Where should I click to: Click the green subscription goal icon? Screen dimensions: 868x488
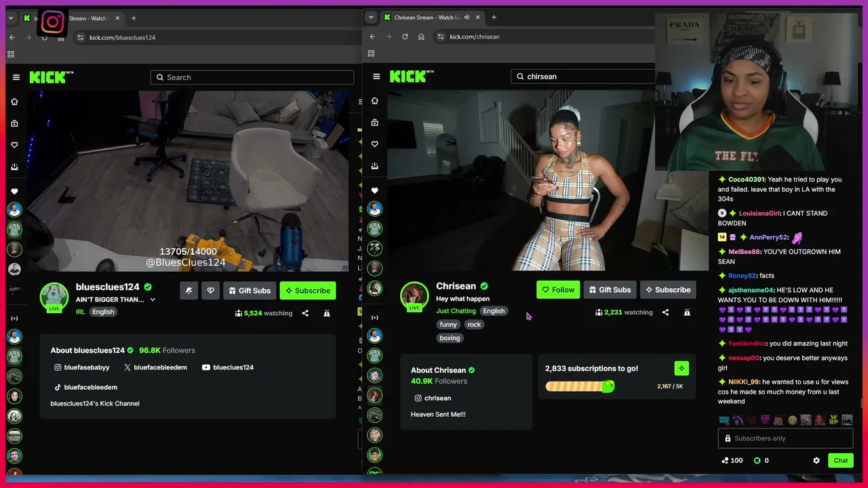[x=682, y=368]
